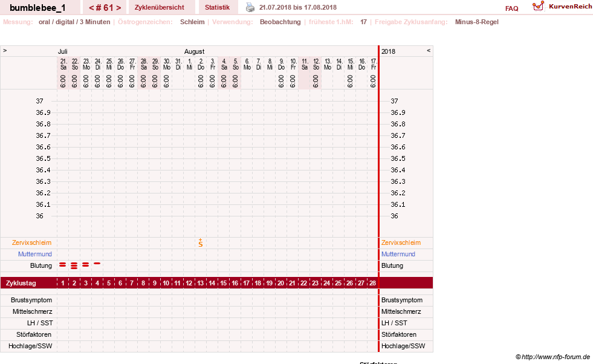
Task: Select the light bleeding marker on cycle day 4
Action: [97, 264]
